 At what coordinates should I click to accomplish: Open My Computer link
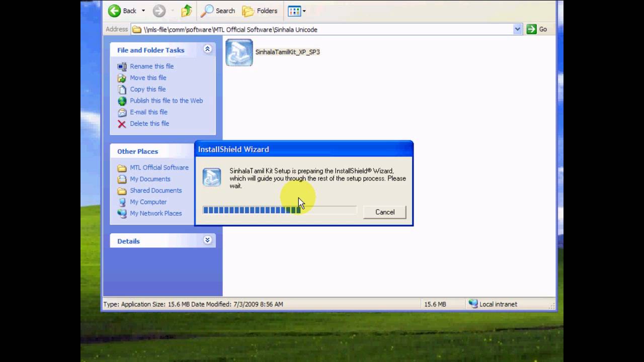pos(148,202)
